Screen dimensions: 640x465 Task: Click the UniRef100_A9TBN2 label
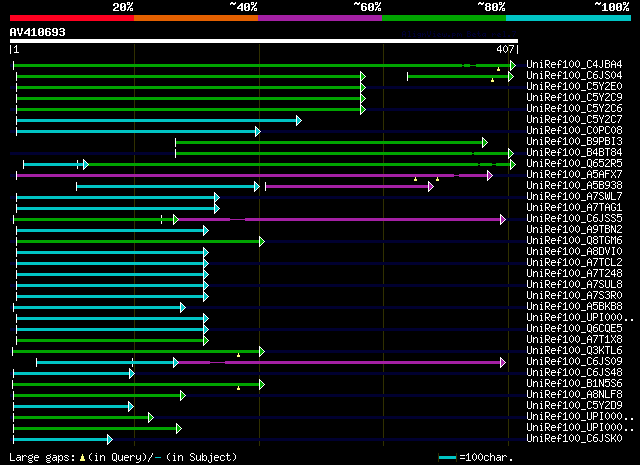[574, 229]
